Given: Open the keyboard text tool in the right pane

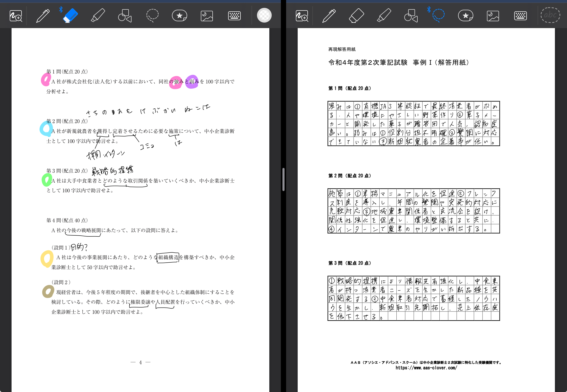Looking at the screenshot, I should (520, 15).
